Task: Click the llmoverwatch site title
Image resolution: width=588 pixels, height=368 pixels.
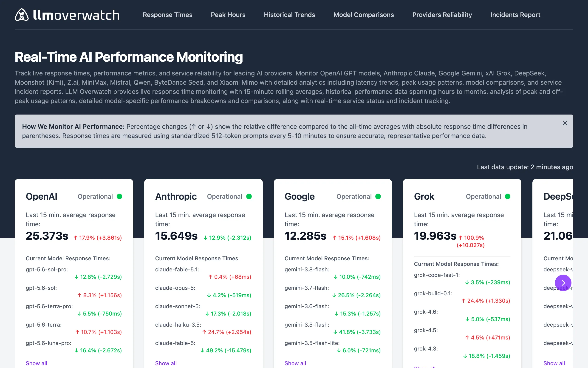Action: tap(76, 15)
